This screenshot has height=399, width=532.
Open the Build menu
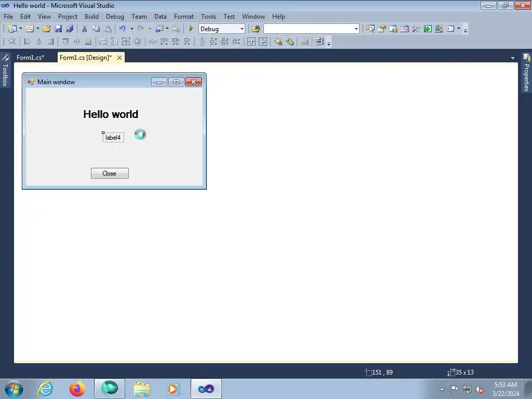pyautogui.click(x=91, y=16)
